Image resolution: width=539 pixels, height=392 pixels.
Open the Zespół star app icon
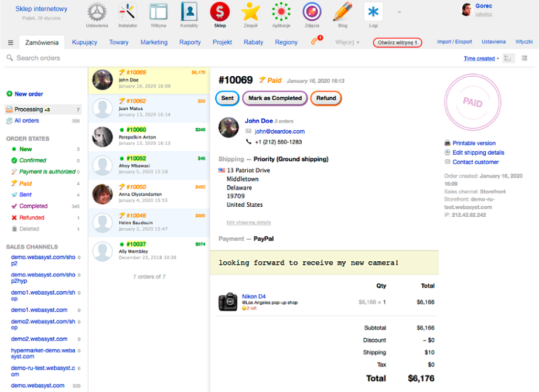(x=251, y=12)
